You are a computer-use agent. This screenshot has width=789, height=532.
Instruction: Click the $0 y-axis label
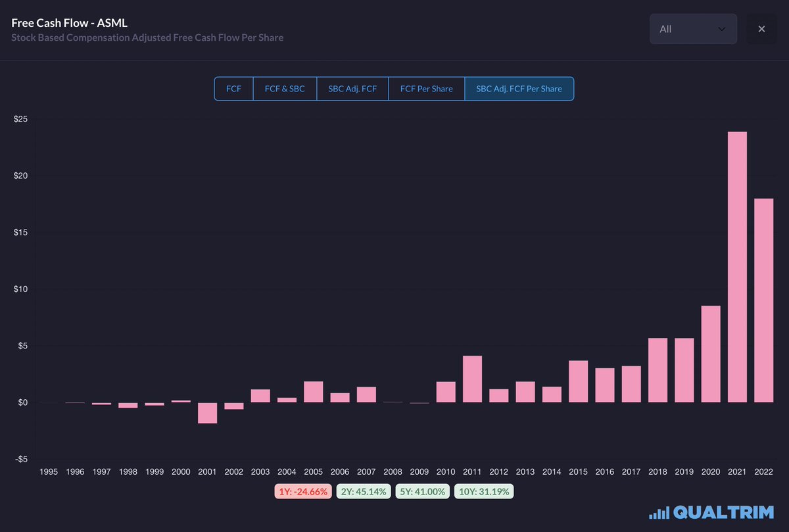click(22, 402)
